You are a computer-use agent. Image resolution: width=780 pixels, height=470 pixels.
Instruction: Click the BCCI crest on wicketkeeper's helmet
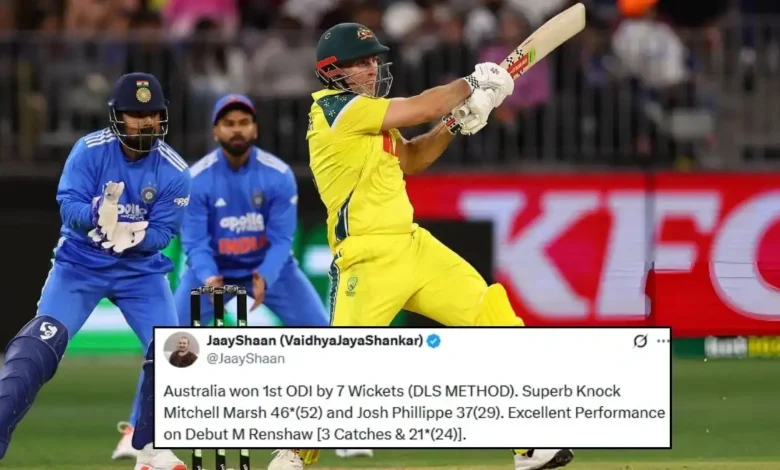(143, 94)
